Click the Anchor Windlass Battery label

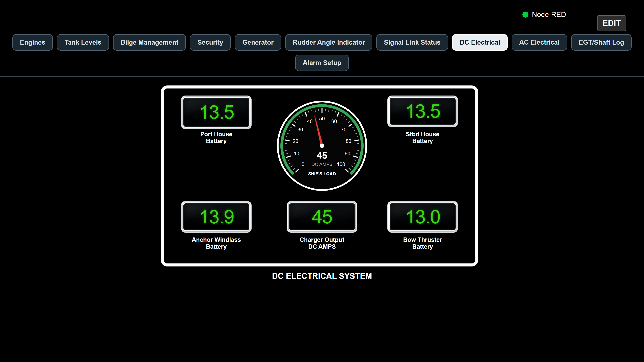pyautogui.click(x=216, y=243)
